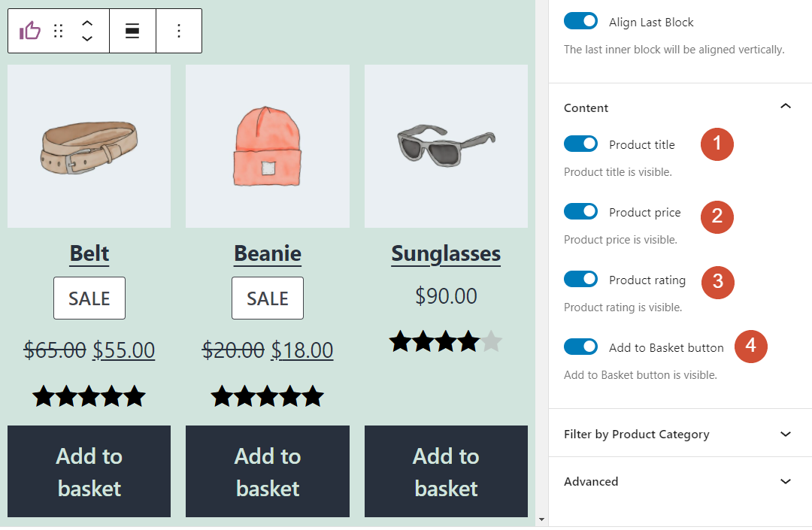The height and width of the screenshot is (530, 812).
Task: Hide the Add to Basket button toggle
Action: click(x=580, y=347)
